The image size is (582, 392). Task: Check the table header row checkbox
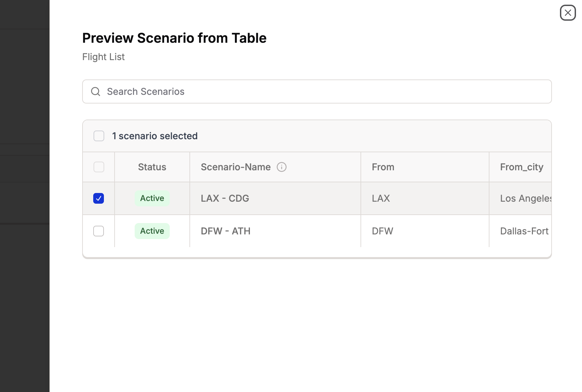click(x=99, y=167)
